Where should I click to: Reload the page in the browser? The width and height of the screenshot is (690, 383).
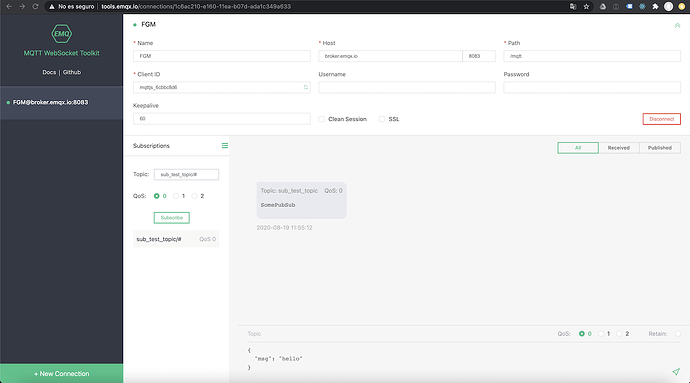point(36,7)
